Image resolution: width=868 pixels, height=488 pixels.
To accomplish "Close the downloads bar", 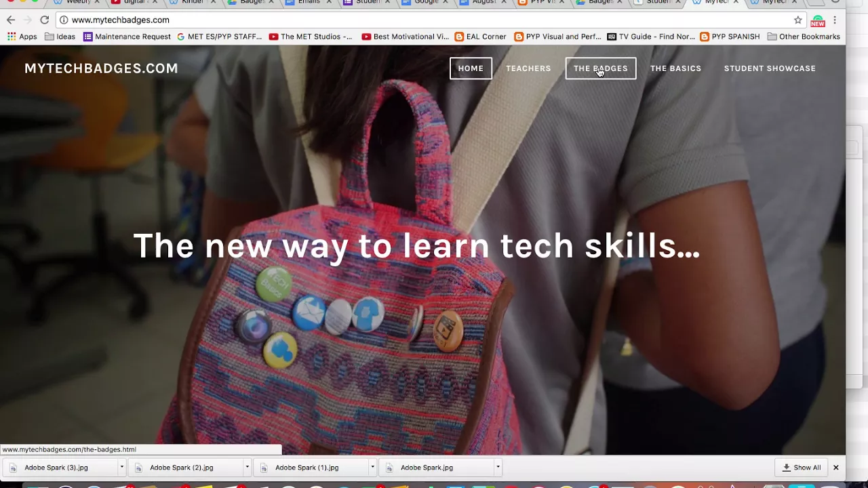I will pos(836,468).
